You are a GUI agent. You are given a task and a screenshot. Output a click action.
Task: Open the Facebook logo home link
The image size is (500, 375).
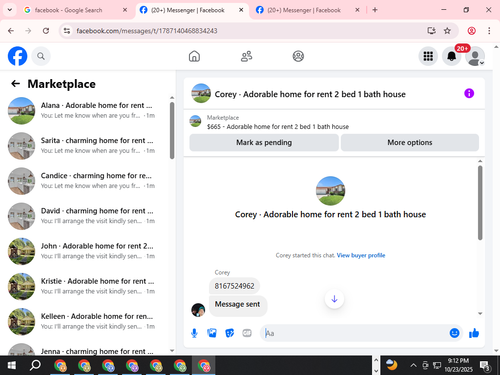[x=17, y=56]
